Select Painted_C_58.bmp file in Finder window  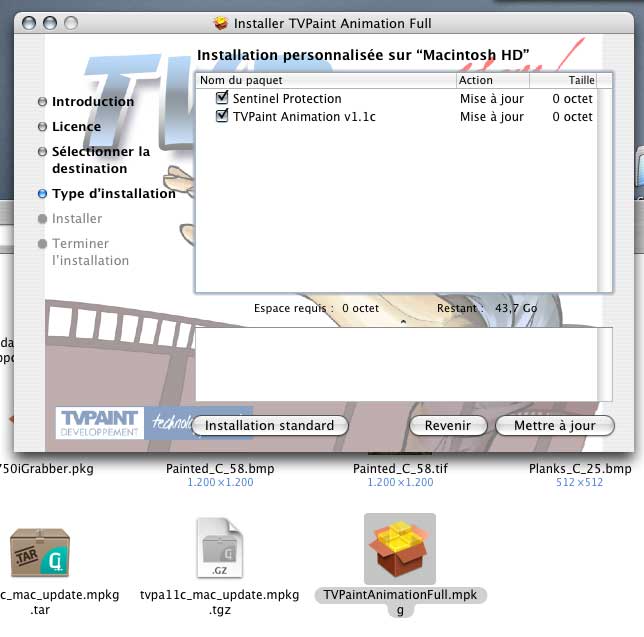coord(220,469)
